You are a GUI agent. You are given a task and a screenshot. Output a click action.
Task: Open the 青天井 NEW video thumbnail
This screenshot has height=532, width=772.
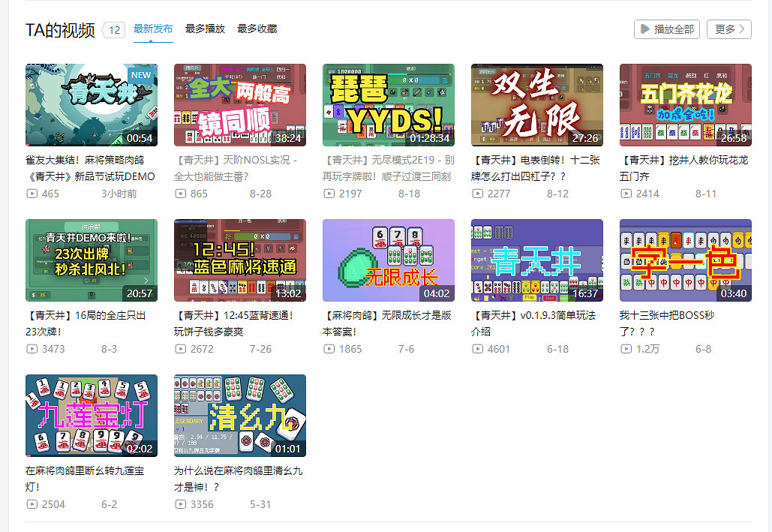92,104
